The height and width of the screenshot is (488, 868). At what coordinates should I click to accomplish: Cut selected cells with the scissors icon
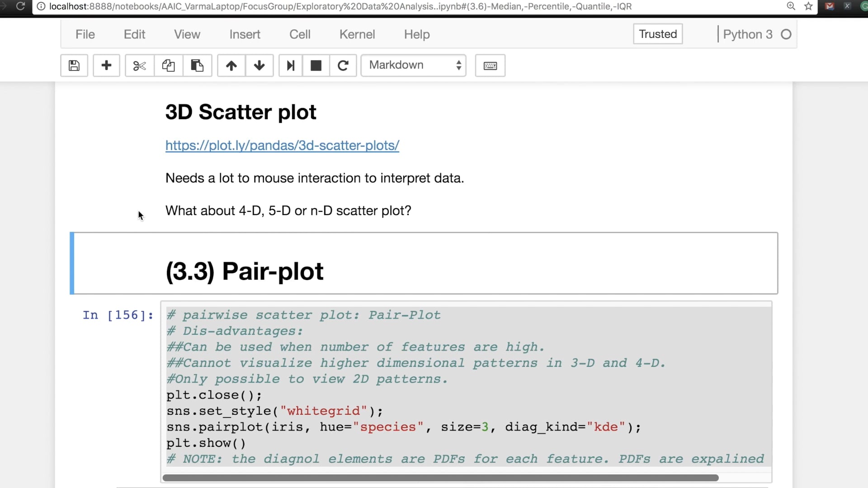(140, 66)
